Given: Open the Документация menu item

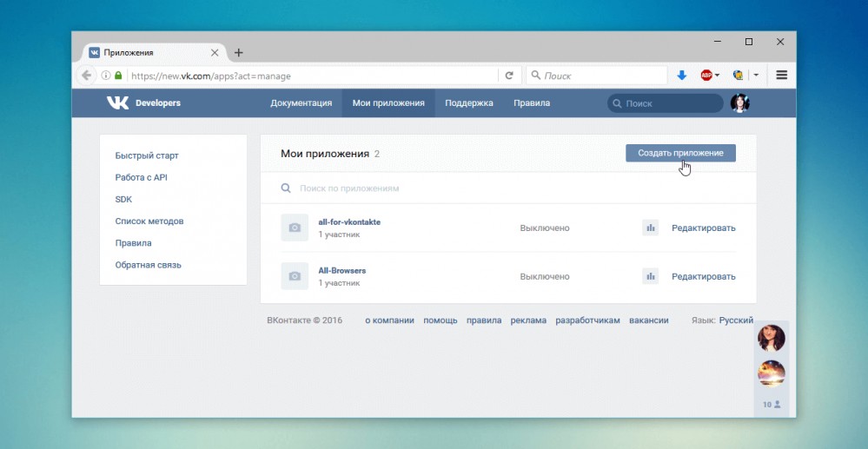Looking at the screenshot, I should [x=301, y=103].
